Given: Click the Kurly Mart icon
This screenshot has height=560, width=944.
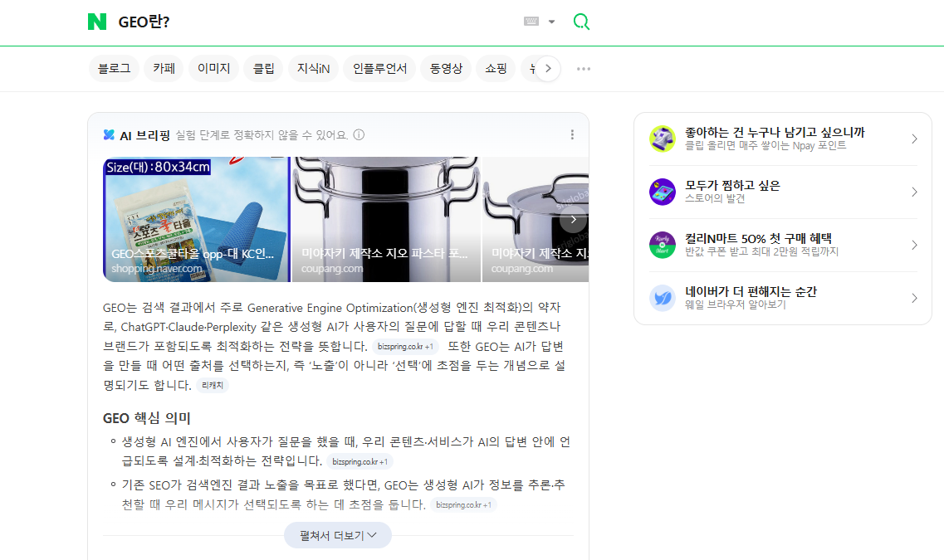Looking at the screenshot, I should pos(663,245).
